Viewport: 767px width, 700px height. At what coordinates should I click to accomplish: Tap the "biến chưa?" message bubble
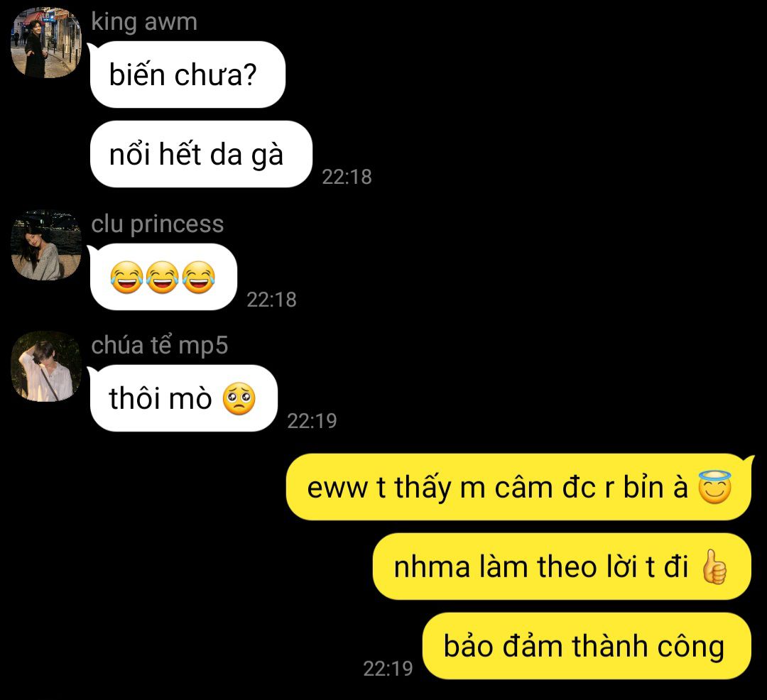pyautogui.click(x=187, y=75)
